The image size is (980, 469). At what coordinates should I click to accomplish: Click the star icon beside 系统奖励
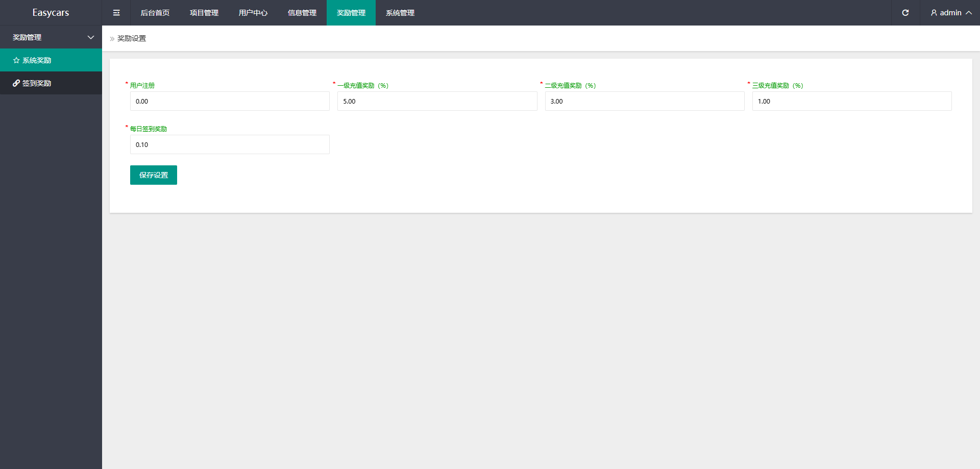point(16,60)
